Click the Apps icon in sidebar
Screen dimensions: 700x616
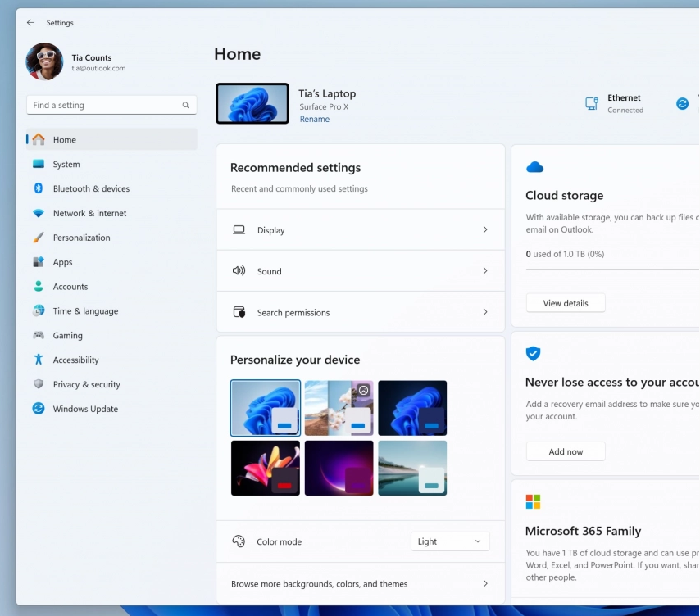tap(39, 262)
